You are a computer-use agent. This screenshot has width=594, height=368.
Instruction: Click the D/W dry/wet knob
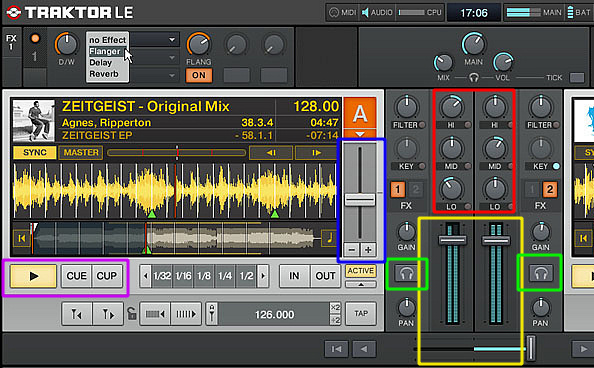click(x=66, y=44)
